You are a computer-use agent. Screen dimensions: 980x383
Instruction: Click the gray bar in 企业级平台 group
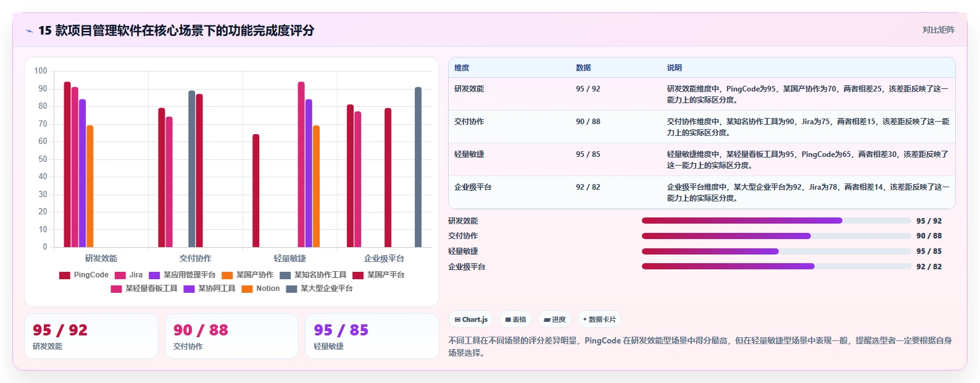point(418,167)
